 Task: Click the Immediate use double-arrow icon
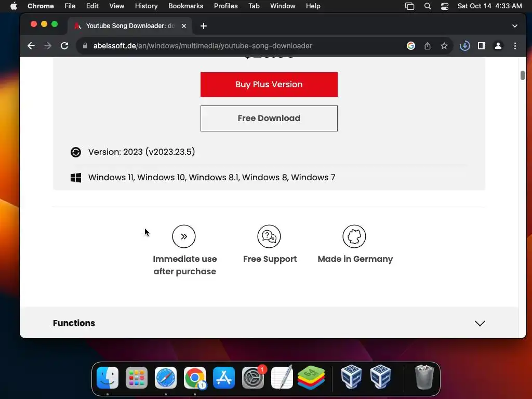pos(184,236)
